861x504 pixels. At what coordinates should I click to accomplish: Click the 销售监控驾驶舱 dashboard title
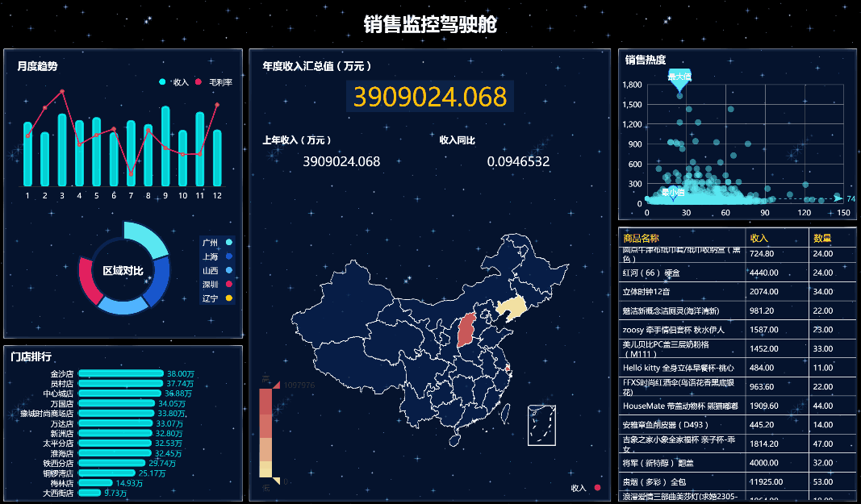(430, 24)
